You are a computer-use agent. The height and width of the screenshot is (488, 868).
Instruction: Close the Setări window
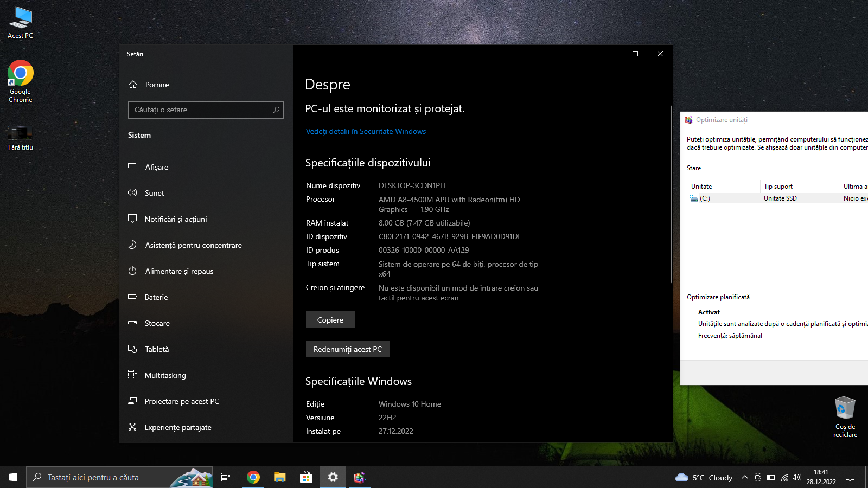[660, 54]
